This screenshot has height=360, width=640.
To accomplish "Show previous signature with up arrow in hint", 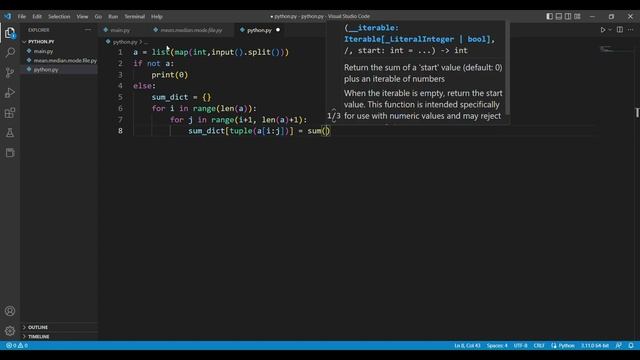I will tap(333, 110).
